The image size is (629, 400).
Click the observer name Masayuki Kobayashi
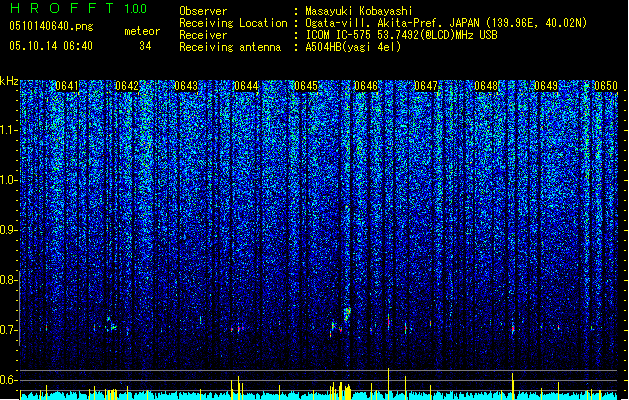coord(358,11)
